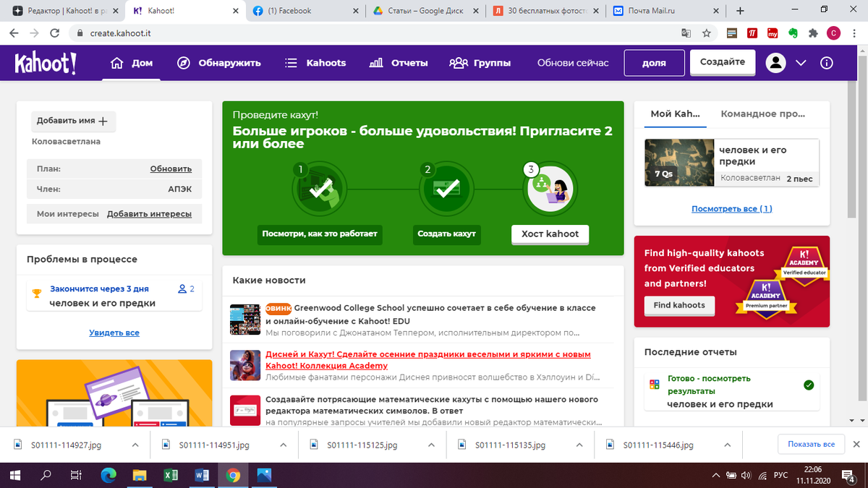Click step 3 host illustration icon
Screen dimensions: 868x488
549,189
